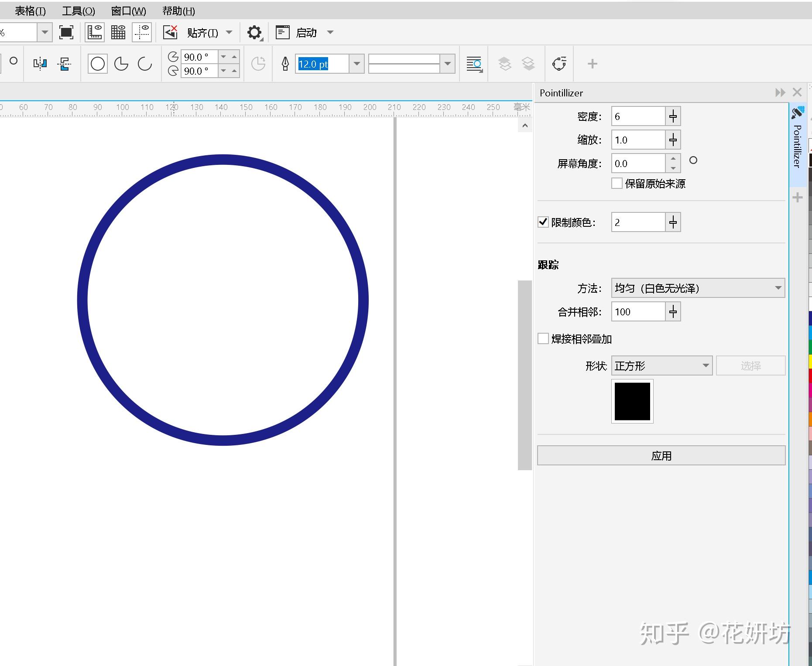Click the black square shape preview
The height and width of the screenshot is (666, 812).
tap(632, 401)
